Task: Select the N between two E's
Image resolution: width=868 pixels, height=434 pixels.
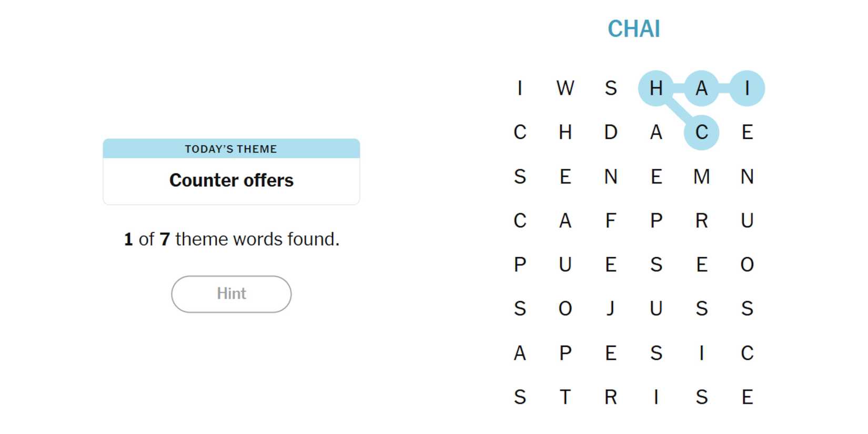Action: click(610, 176)
